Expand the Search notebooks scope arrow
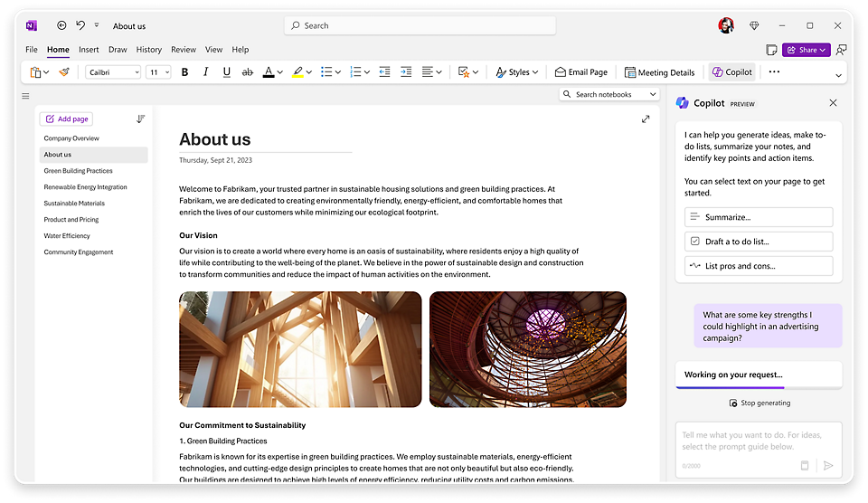868x503 pixels. tap(653, 94)
